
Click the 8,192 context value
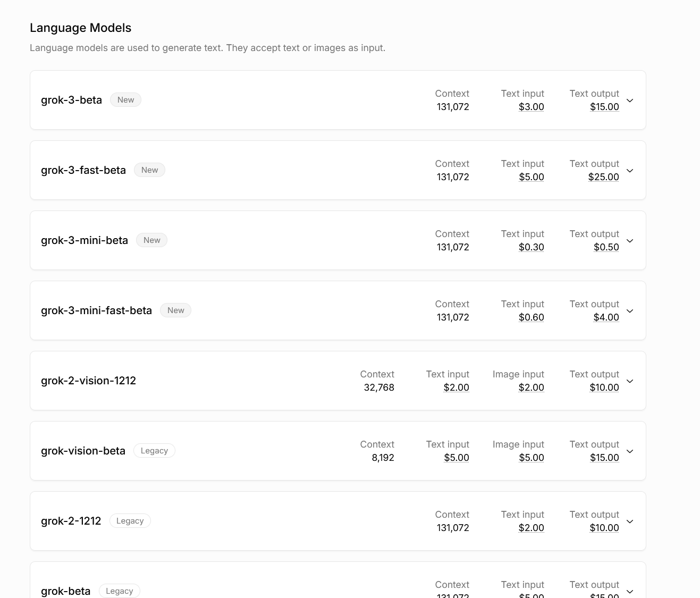(x=383, y=458)
